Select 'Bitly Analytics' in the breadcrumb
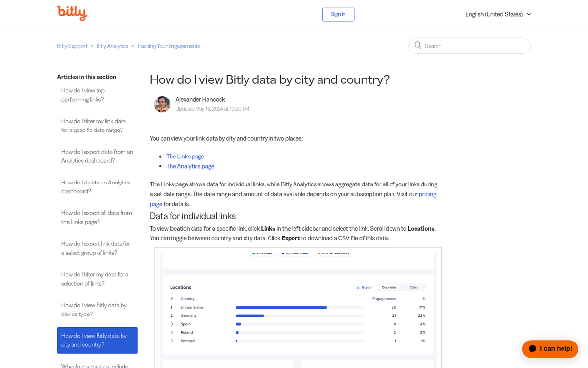The height and width of the screenshot is (368, 588). (112, 46)
